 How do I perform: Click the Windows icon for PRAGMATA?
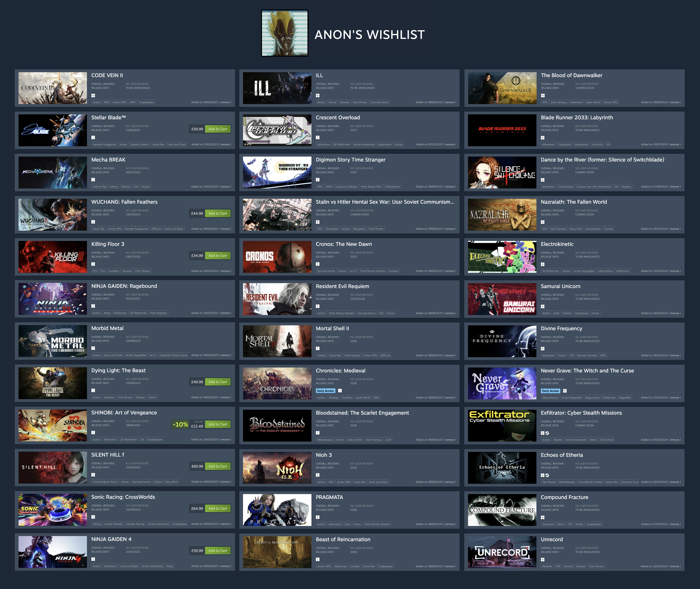point(318,517)
